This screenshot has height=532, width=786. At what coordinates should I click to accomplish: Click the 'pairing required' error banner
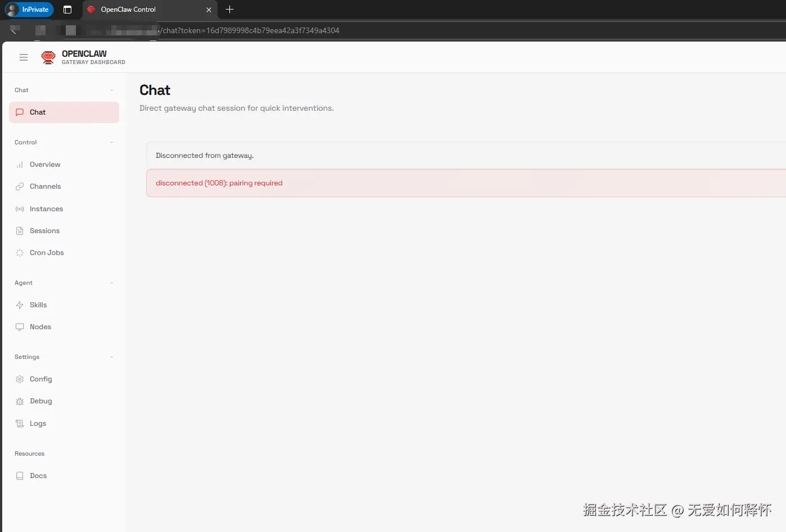[x=466, y=183]
